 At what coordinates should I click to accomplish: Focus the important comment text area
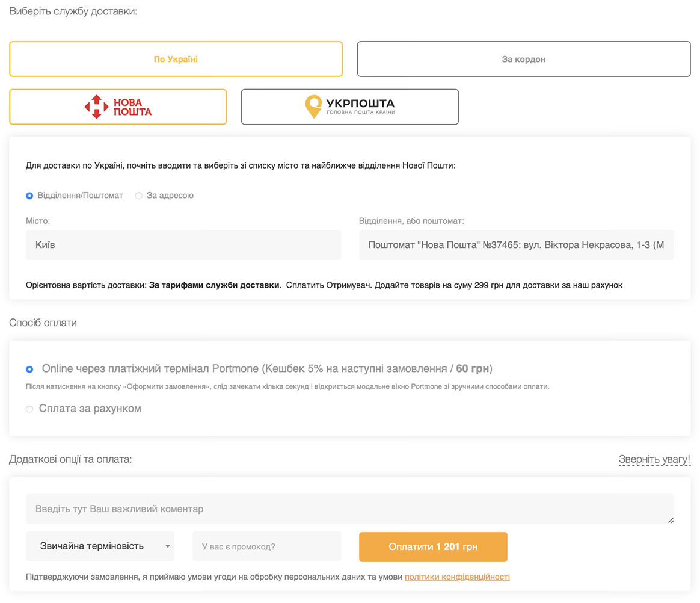(349, 509)
